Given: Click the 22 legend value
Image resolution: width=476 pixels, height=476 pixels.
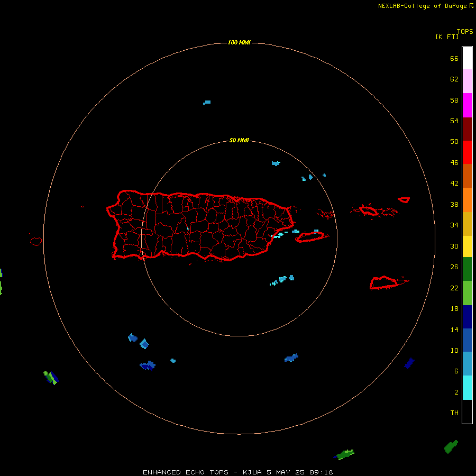Looking at the screenshot, I should coord(454,288).
